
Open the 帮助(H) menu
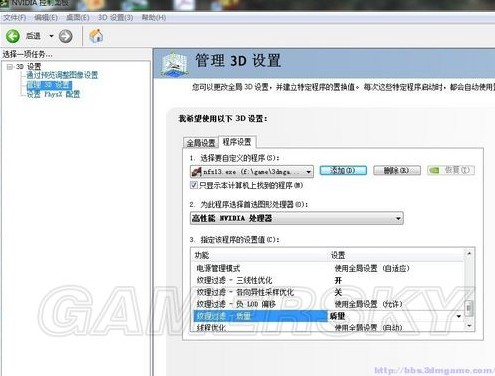[x=154, y=17]
